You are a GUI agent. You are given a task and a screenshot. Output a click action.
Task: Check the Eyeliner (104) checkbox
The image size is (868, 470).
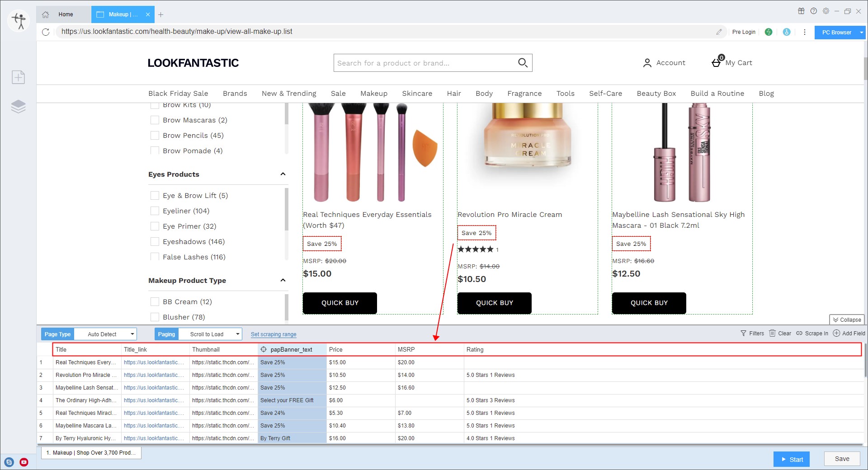(155, 211)
